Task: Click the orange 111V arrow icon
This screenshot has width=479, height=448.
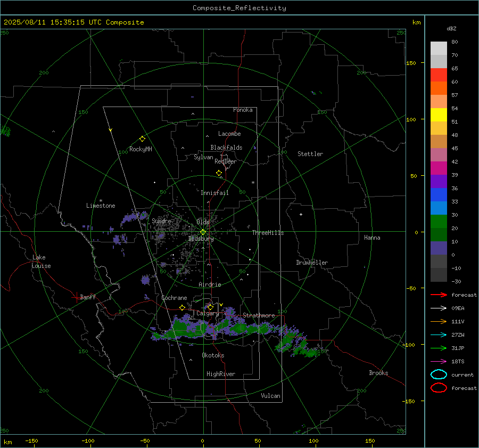Action: pyautogui.click(x=439, y=321)
